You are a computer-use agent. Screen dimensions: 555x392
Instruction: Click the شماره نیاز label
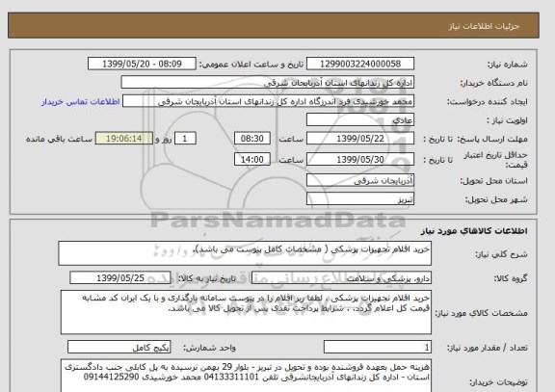(508, 64)
